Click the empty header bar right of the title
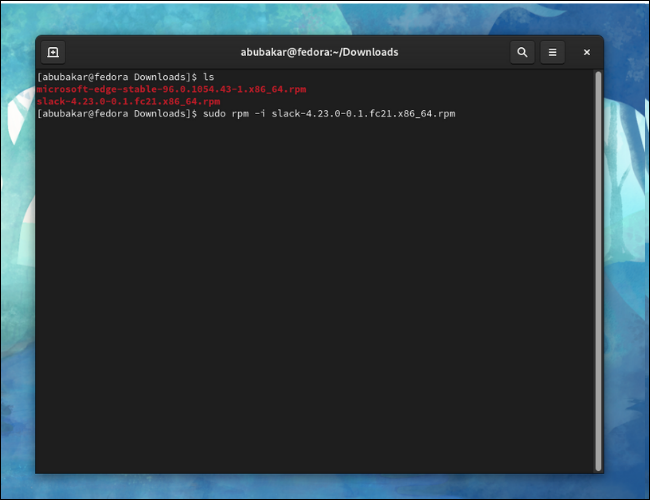650x500 pixels. click(460, 52)
